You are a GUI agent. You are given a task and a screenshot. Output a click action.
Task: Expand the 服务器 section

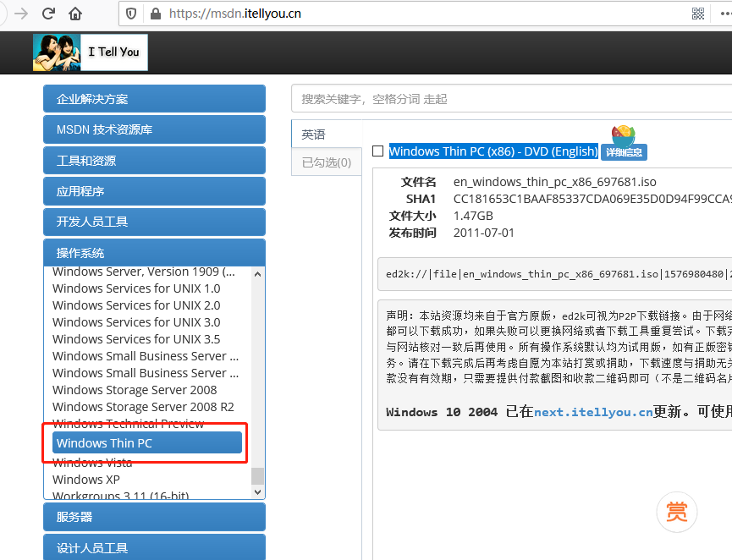pyautogui.click(x=155, y=517)
